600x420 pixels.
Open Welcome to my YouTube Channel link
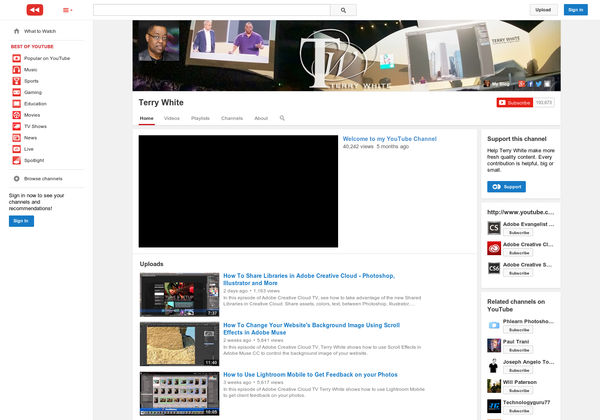tap(390, 138)
